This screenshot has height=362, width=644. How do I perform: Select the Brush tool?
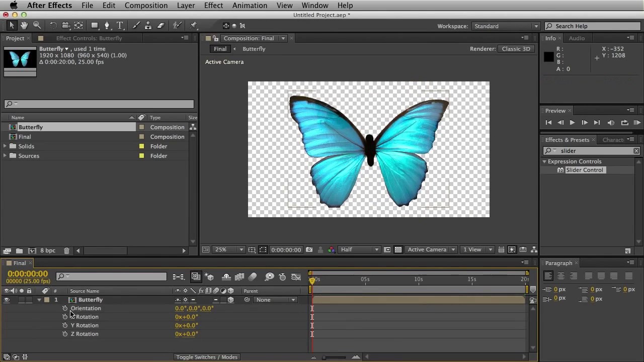point(136,25)
